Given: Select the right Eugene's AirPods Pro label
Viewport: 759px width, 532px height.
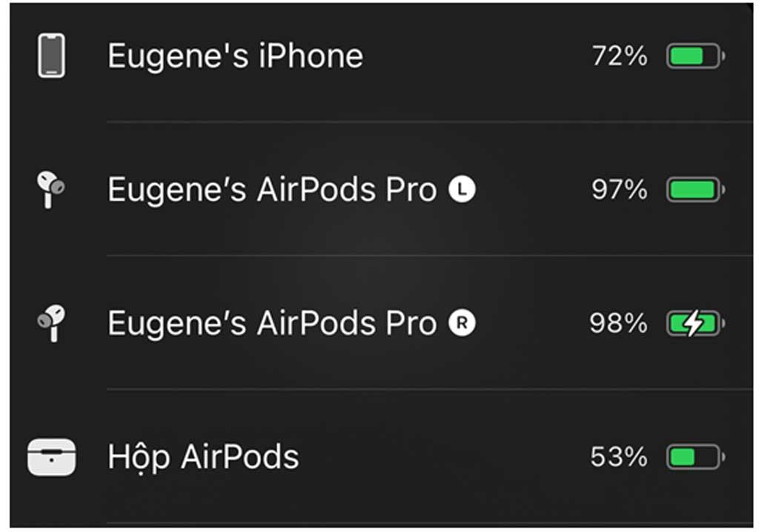Looking at the screenshot, I should coord(272,323).
